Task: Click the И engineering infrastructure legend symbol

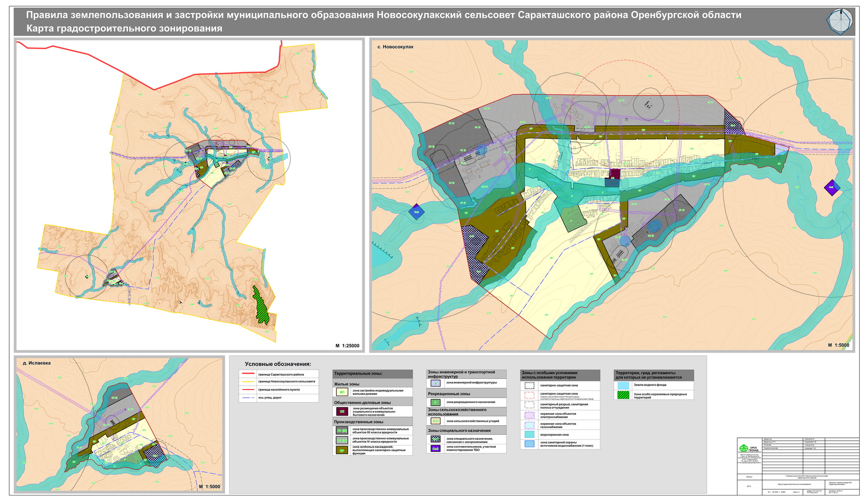Action: 435,383
